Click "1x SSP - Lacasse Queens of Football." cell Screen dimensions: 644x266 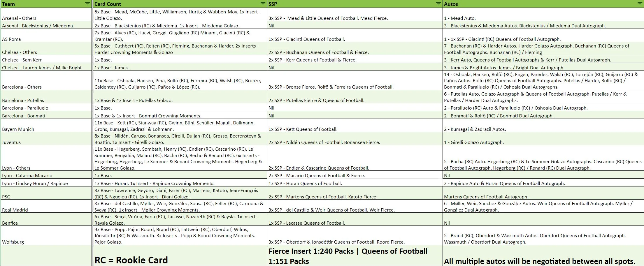355,219
